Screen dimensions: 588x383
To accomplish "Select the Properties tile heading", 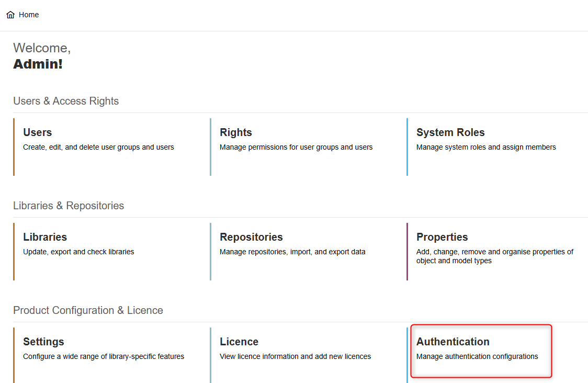I will point(442,237).
